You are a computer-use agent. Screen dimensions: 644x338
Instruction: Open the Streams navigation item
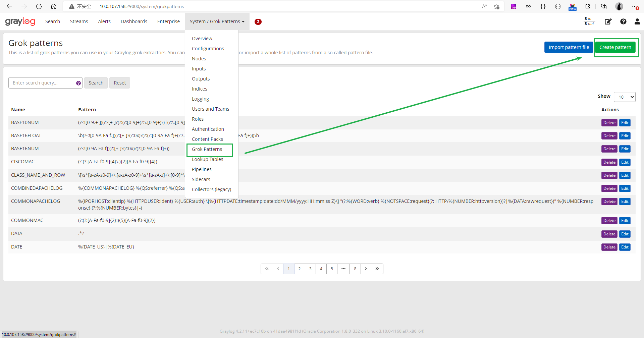(79, 21)
